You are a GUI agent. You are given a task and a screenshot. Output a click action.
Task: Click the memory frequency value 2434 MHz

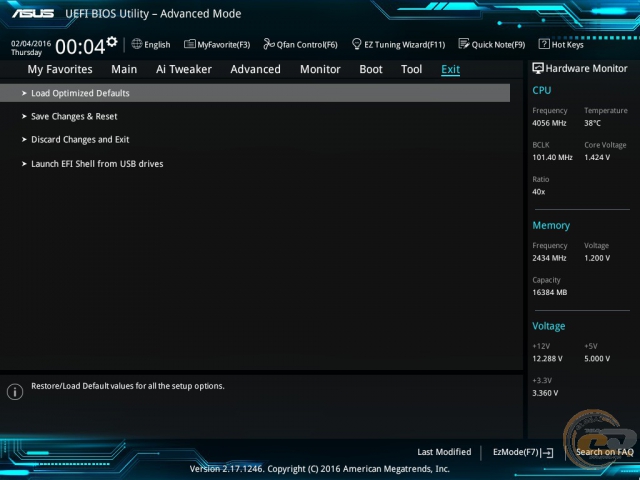[x=549, y=258]
